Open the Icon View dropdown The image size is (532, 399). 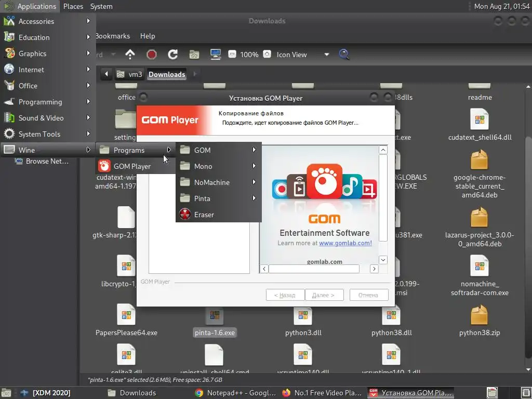tap(303, 54)
